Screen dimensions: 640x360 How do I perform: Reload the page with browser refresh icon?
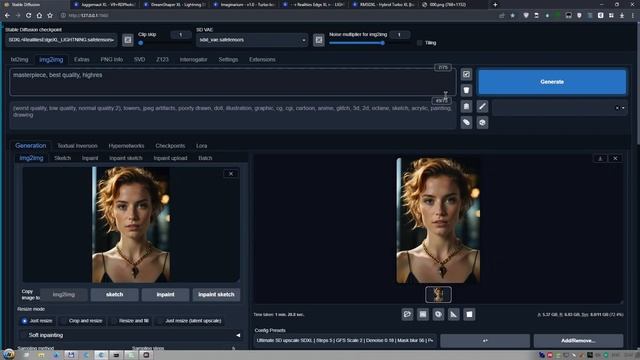point(28,16)
